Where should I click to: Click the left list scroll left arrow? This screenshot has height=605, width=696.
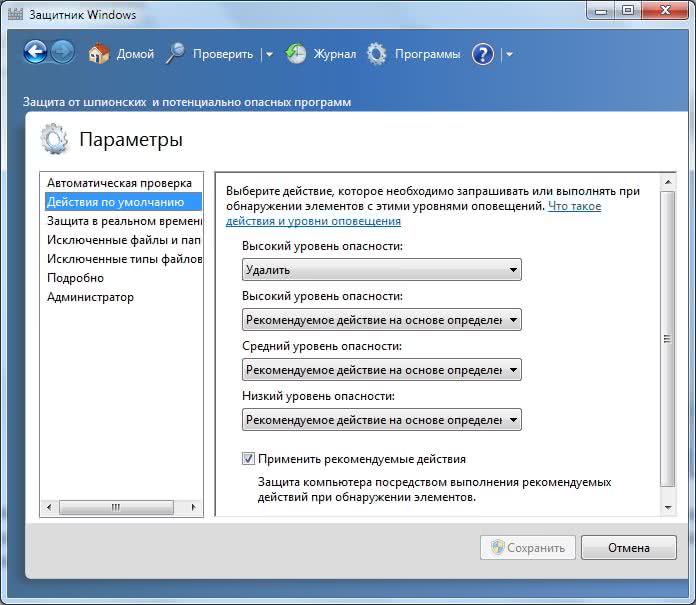pyautogui.click(x=49, y=507)
